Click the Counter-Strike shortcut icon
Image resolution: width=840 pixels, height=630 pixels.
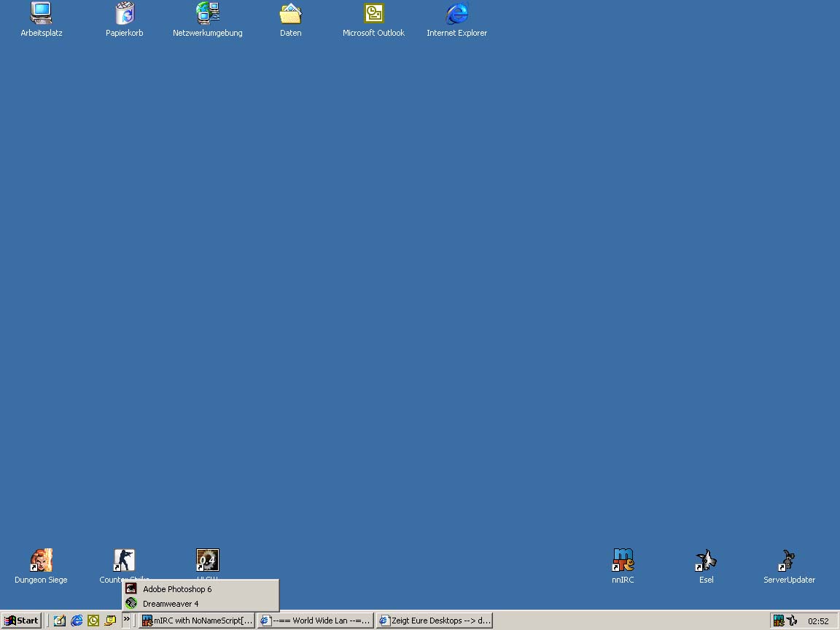[x=125, y=560]
